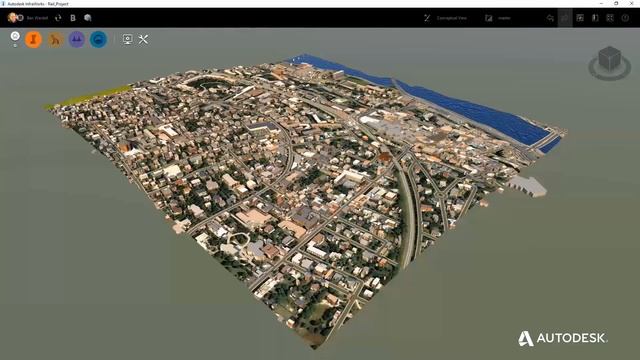Open the presentation monitor tool icon

(127, 39)
